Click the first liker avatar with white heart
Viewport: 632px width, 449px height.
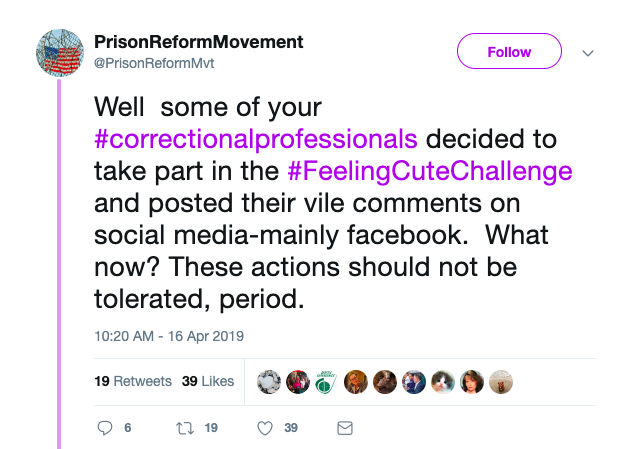[x=269, y=381]
